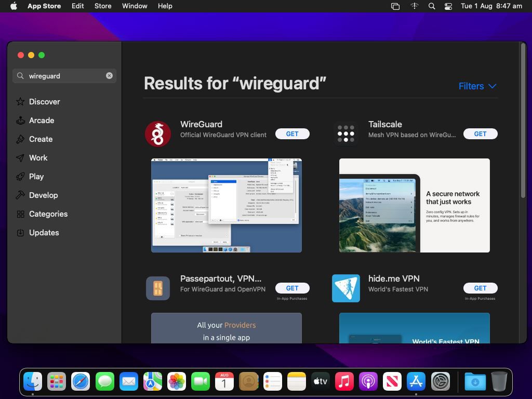Open Spotlight search from the menu bar
Viewport: 532px width, 399px height.
point(432,6)
